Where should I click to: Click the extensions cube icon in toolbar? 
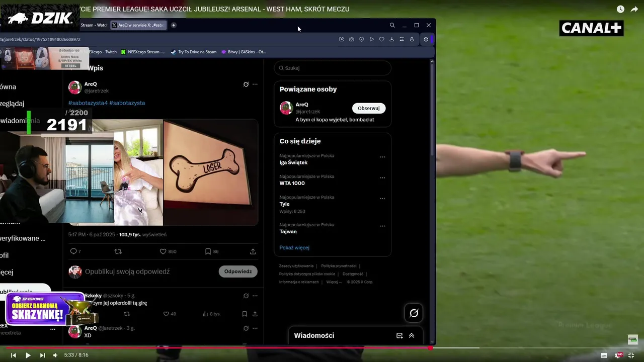tap(426, 39)
